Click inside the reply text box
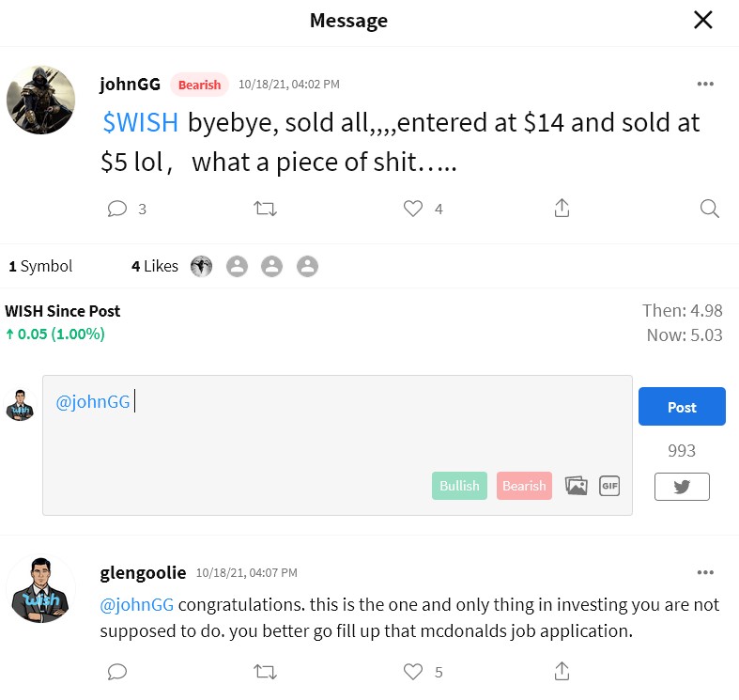The height and width of the screenshot is (700, 739). (337, 445)
